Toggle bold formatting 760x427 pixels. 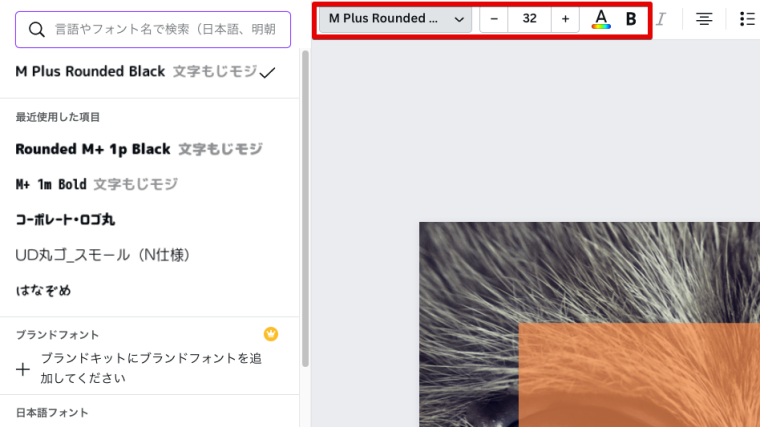[x=631, y=19]
